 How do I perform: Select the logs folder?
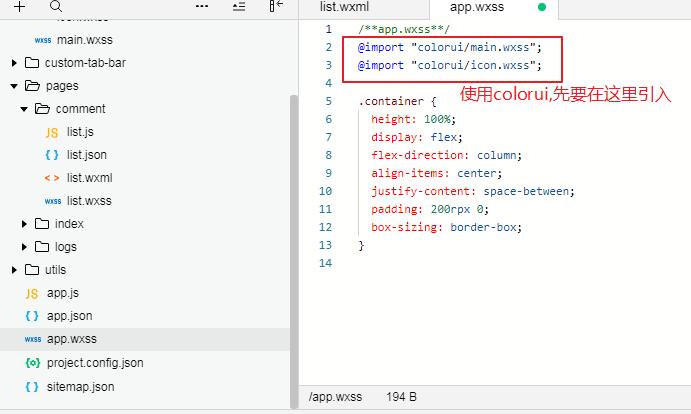coord(66,247)
